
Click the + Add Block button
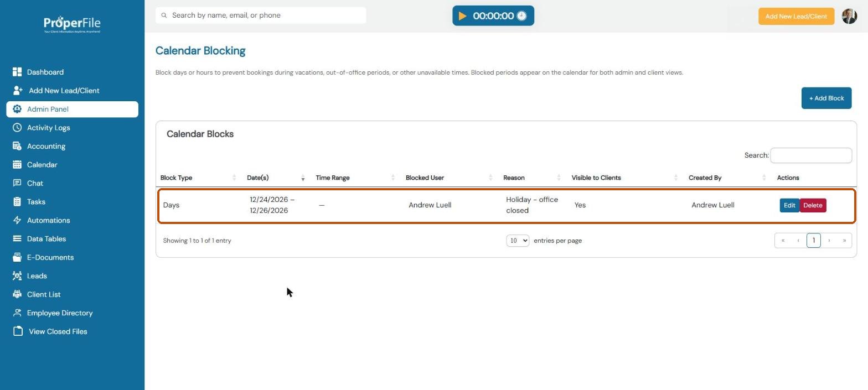(x=826, y=98)
